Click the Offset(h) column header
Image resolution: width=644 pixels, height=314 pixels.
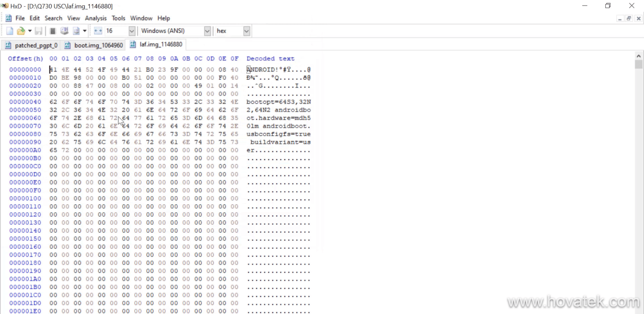25,59
